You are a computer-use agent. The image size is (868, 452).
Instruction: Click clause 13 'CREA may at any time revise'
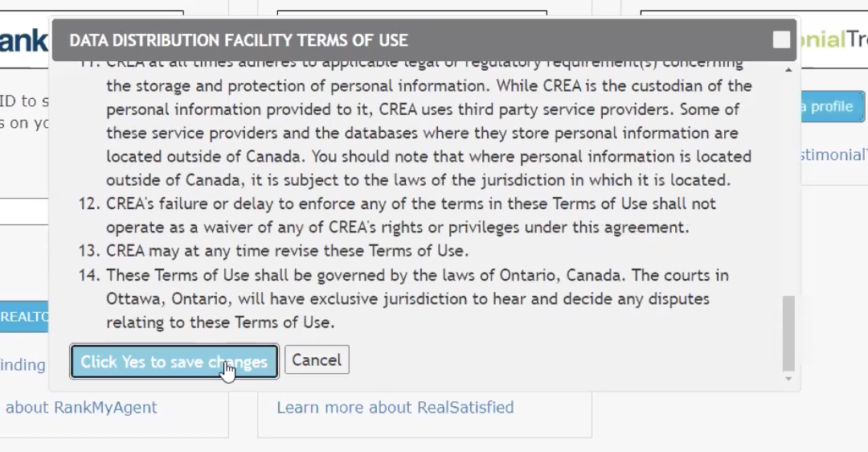(287, 251)
